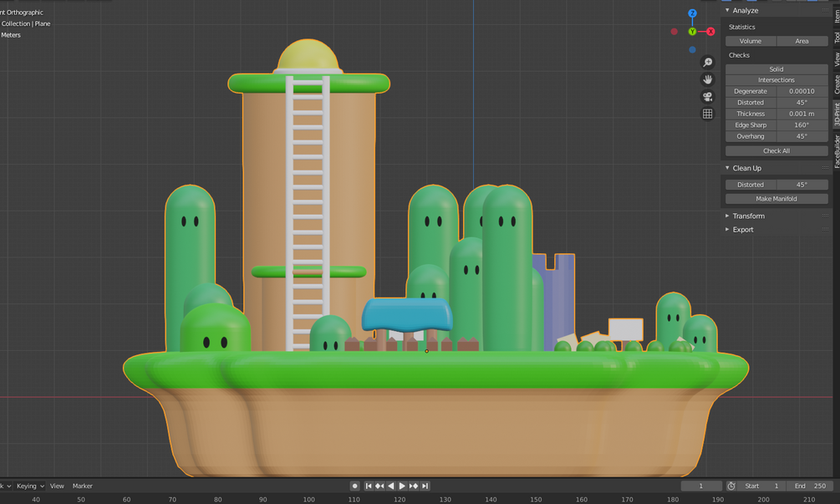Click the dim blue negative-Z gizmo dot
The height and width of the screenshot is (504, 840).
click(x=692, y=50)
